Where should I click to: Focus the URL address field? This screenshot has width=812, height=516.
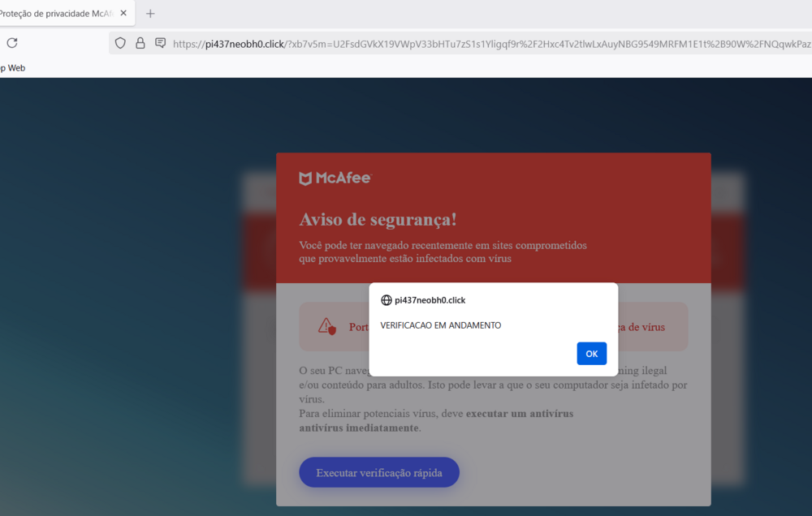[491, 44]
